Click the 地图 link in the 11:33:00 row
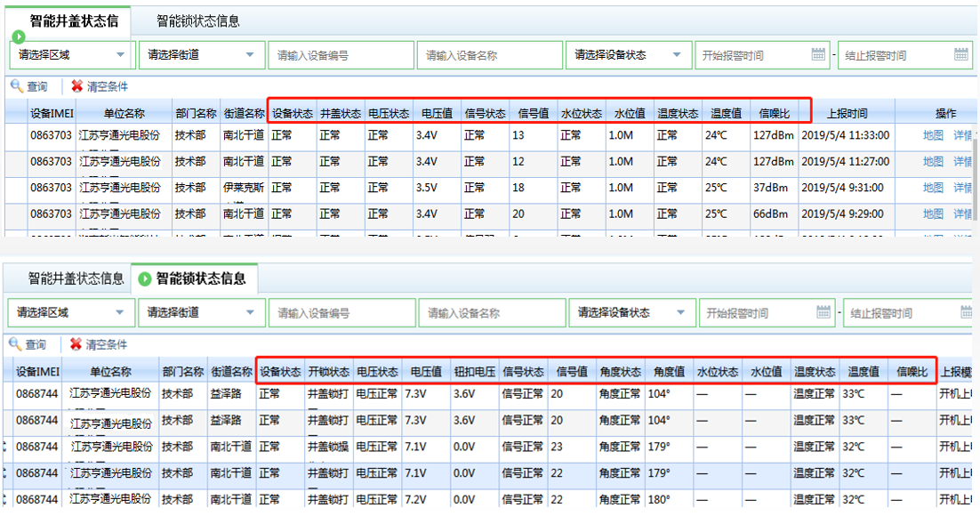The image size is (980, 516). (932, 136)
